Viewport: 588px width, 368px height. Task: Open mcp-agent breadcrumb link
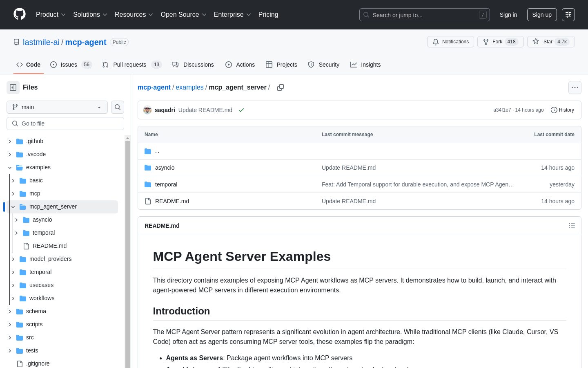154,87
